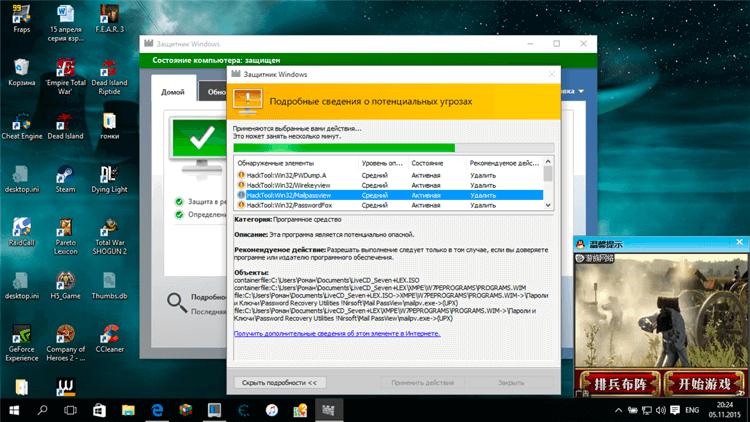The width and height of the screenshot is (750, 422).
Task: Open Action Center notifications icon
Action: (x=675, y=410)
